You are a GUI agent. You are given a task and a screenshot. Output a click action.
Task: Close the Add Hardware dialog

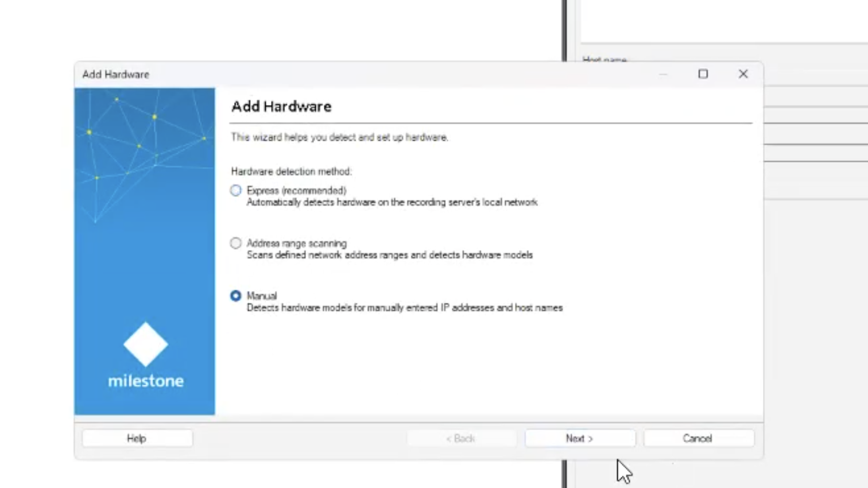743,74
